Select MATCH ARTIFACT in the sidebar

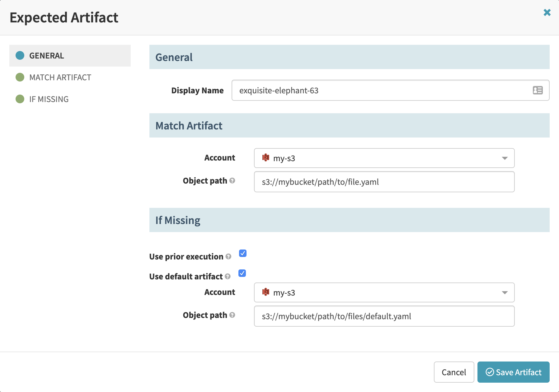pos(60,77)
